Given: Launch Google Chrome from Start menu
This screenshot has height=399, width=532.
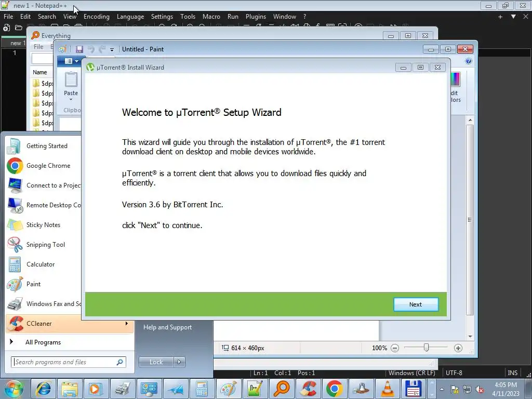Looking at the screenshot, I should tap(44, 166).
